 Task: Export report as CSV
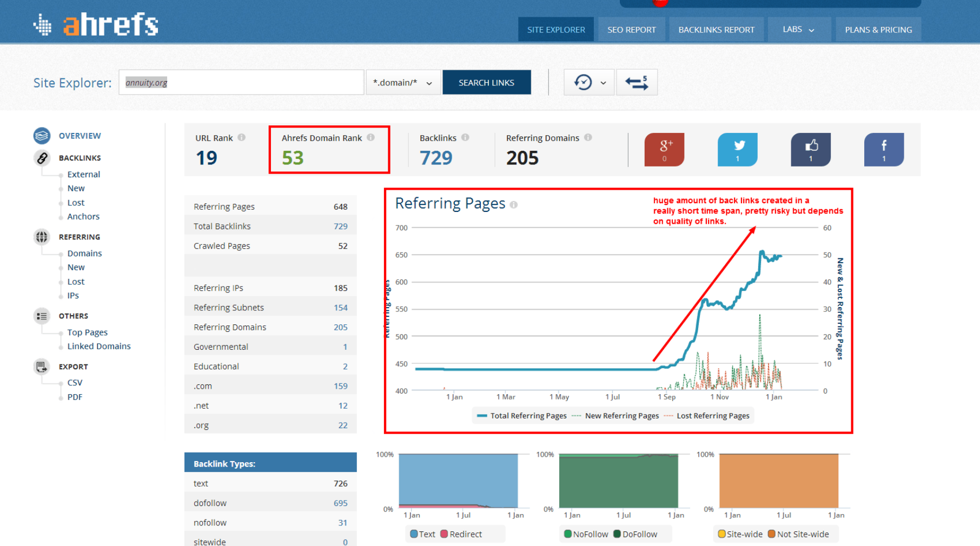click(75, 382)
